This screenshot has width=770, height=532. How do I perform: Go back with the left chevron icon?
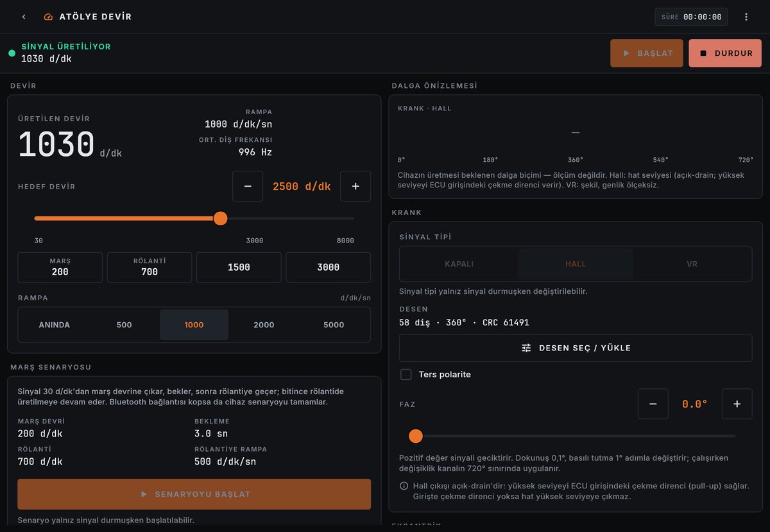24,17
